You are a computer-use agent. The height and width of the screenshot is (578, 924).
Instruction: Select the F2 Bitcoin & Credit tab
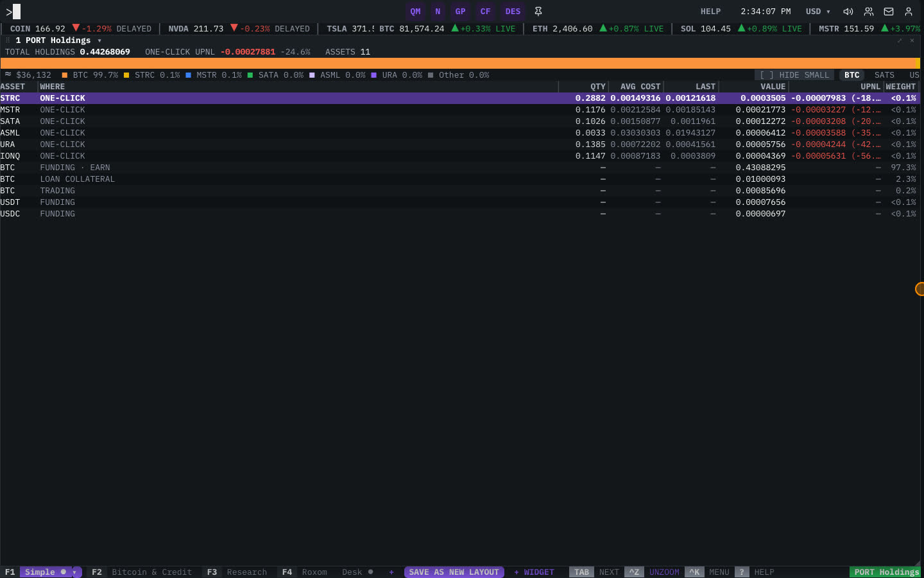point(142,572)
